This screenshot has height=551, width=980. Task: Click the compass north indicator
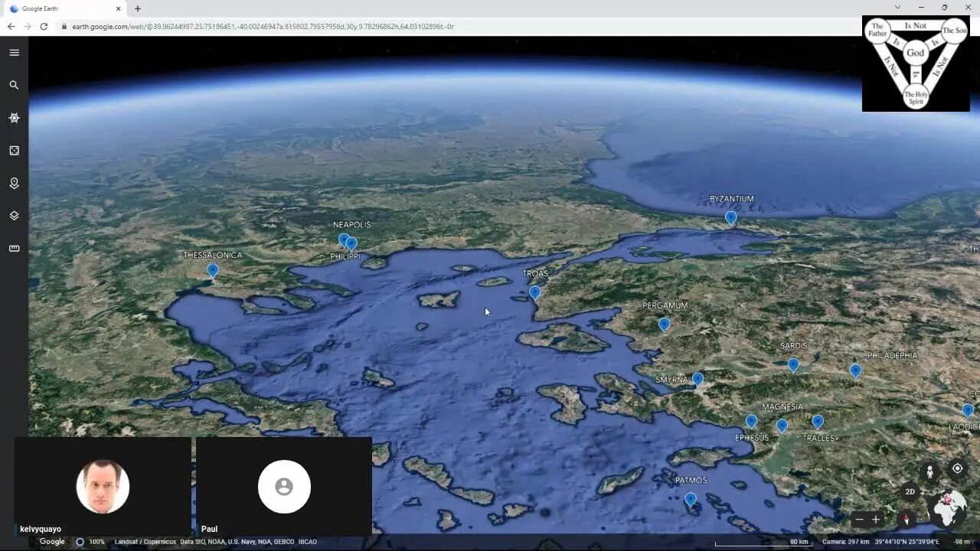pyautogui.click(x=906, y=520)
